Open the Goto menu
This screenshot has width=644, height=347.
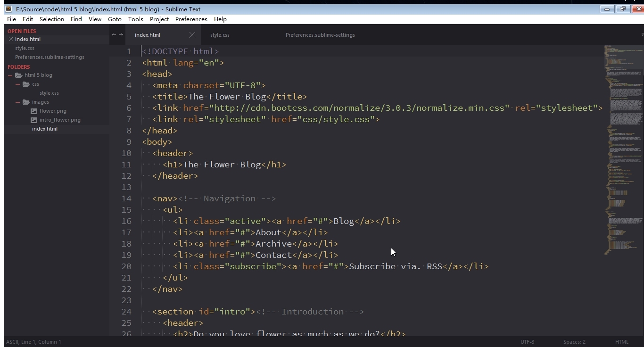point(115,19)
